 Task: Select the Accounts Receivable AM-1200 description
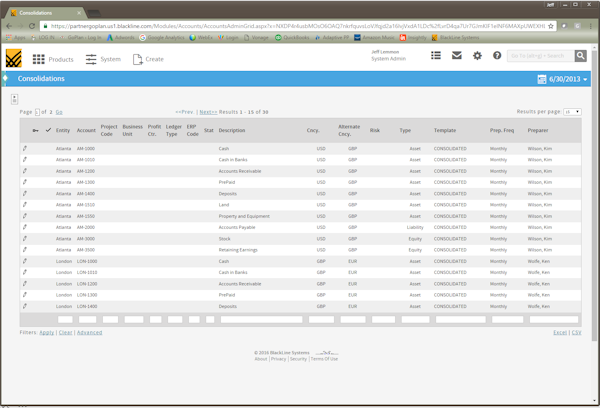(240, 171)
